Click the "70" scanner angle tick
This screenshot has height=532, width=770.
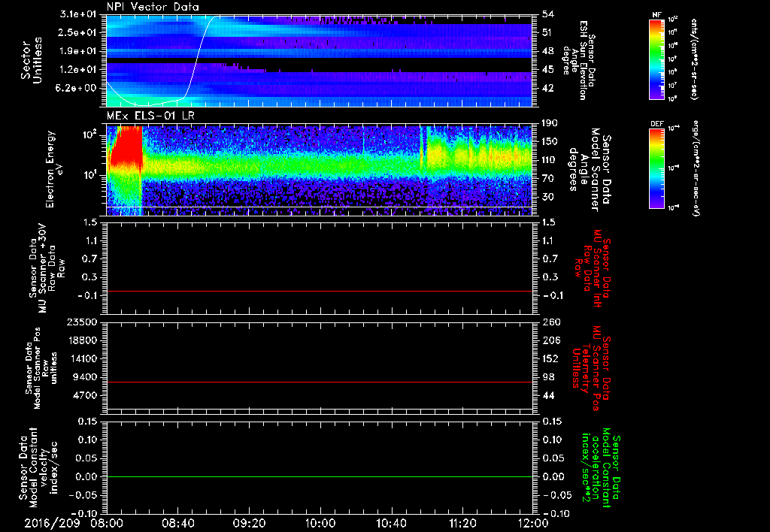548,179
